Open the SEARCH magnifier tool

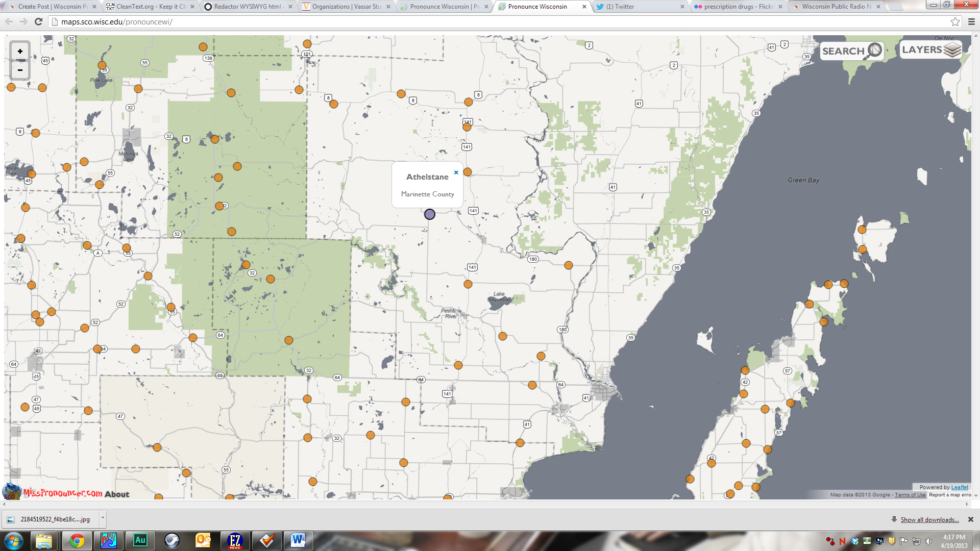851,51
